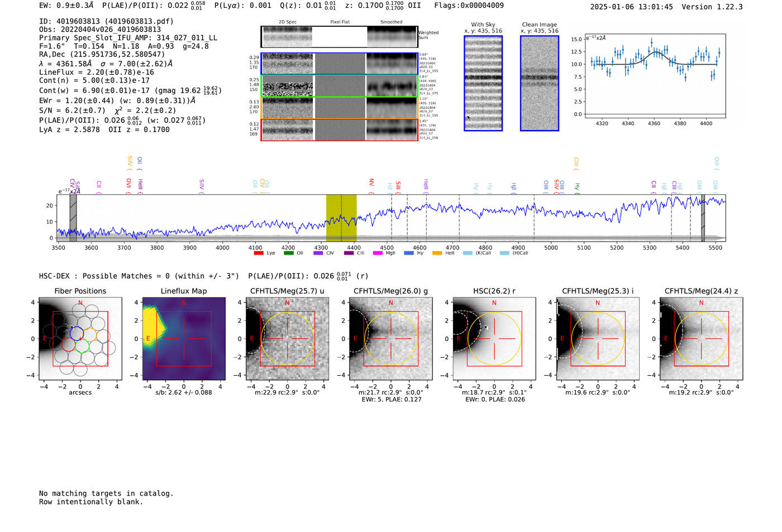Select the Weighted Sum 2D spectrum row
The image size is (782, 532).
pyautogui.click(x=339, y=37)
